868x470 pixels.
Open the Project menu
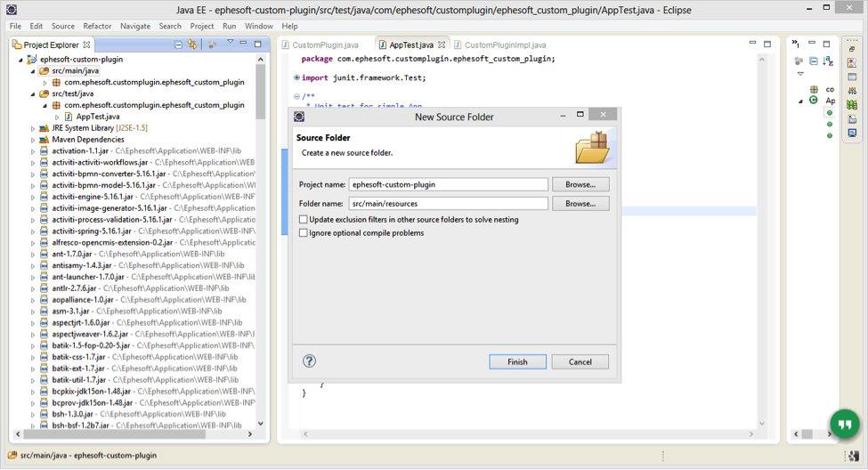pyautogui.click(x=201, y=26)
